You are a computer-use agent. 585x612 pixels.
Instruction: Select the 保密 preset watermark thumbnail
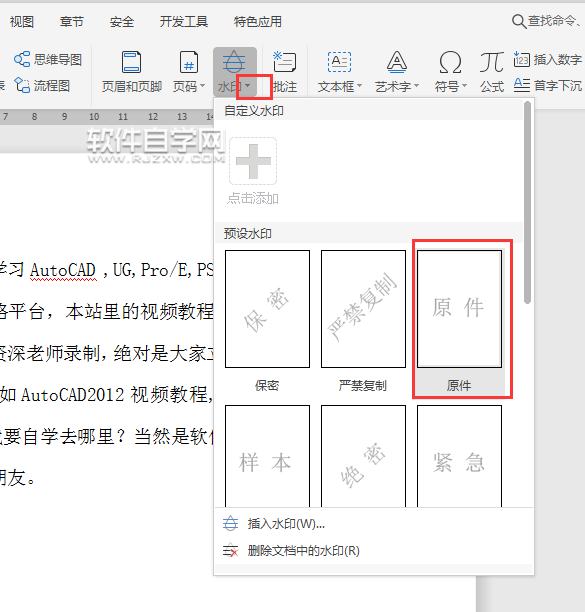(267, 309)
